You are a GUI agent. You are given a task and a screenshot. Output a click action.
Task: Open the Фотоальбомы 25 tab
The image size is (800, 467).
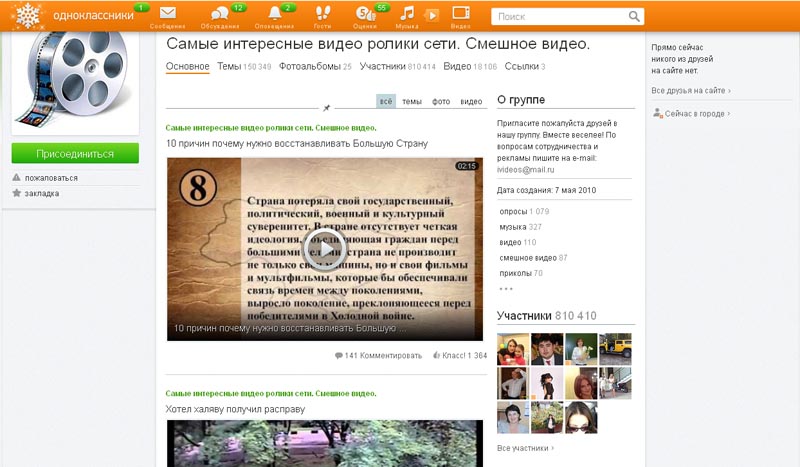tap(315, 66)
